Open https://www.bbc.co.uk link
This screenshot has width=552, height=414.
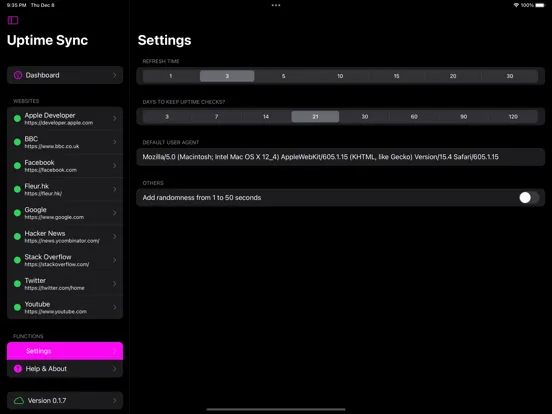(52, 146)
